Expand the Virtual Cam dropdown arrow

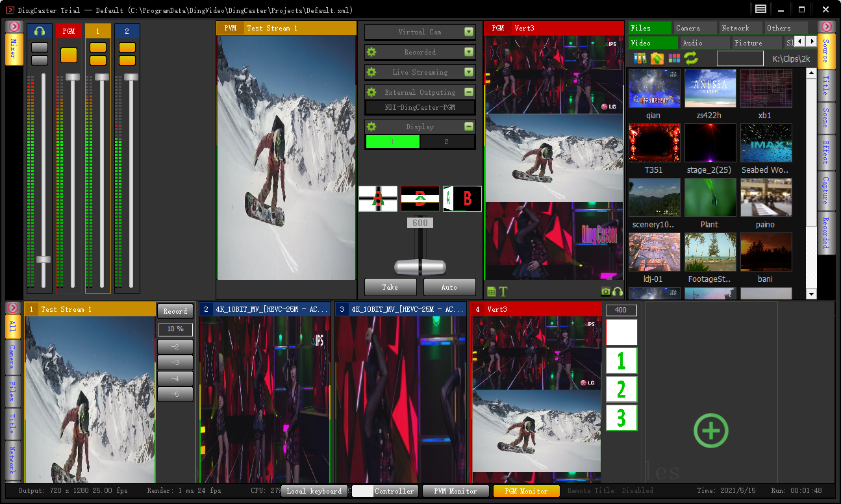[469, 32]
